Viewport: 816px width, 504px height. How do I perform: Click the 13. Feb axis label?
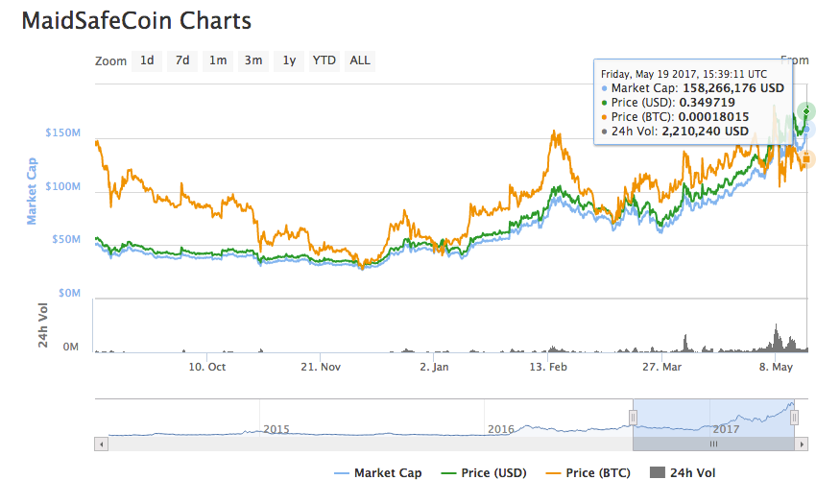tap(548, 367)
